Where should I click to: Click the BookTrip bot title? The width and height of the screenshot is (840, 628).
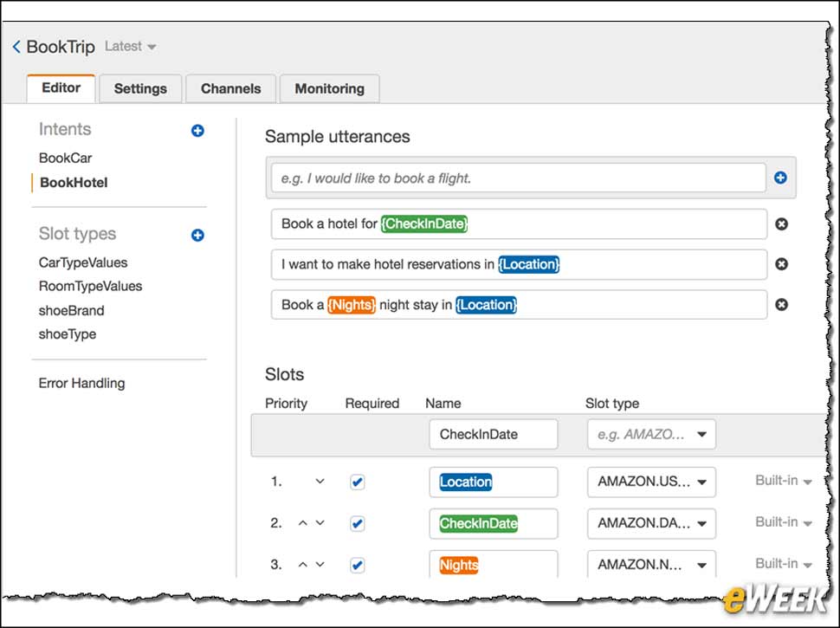coord(61,47)
